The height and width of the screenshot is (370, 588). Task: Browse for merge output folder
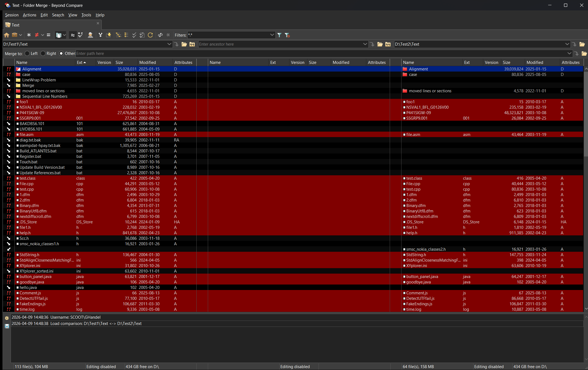[x=584, y=54]
